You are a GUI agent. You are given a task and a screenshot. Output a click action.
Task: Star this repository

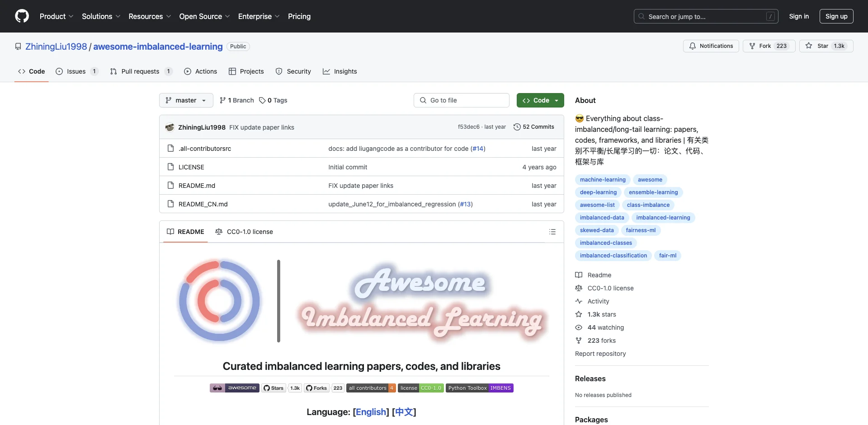click(x=826, y=46)
